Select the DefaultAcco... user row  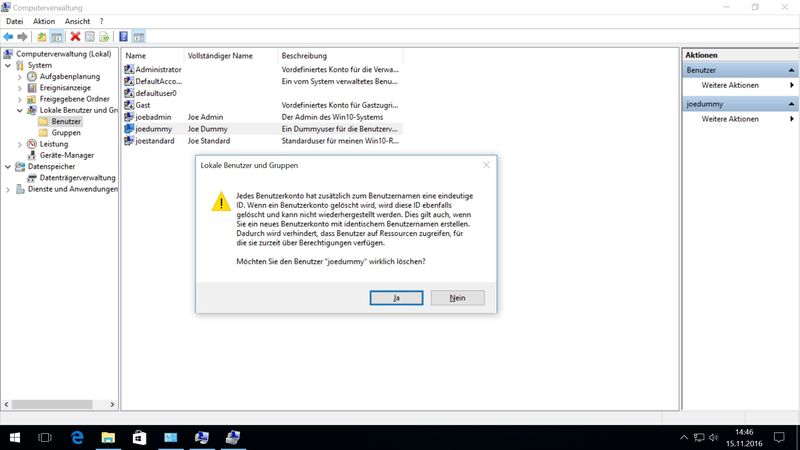point(263,81)
